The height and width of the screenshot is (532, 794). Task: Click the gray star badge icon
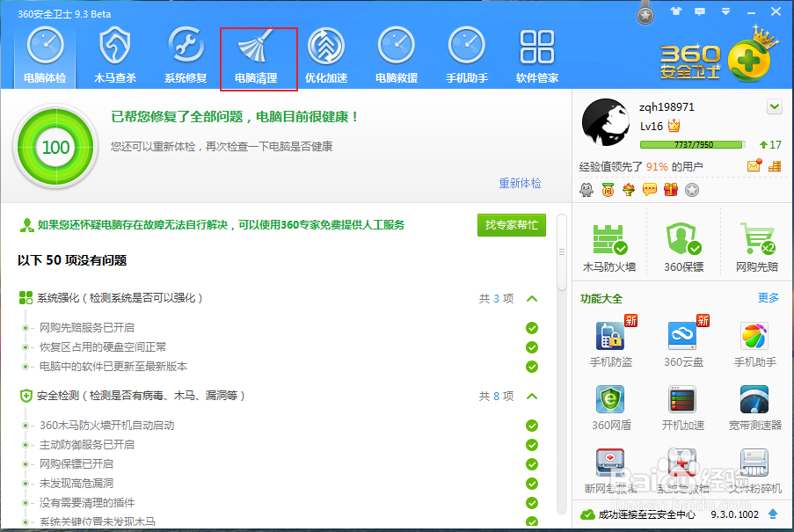point(692,190)
